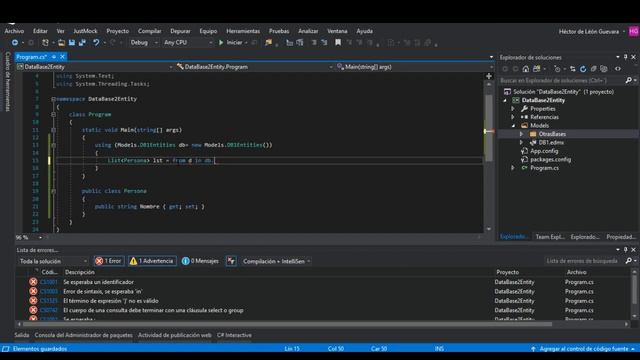Toggle the 1 Error filter button

pos(108,261)
